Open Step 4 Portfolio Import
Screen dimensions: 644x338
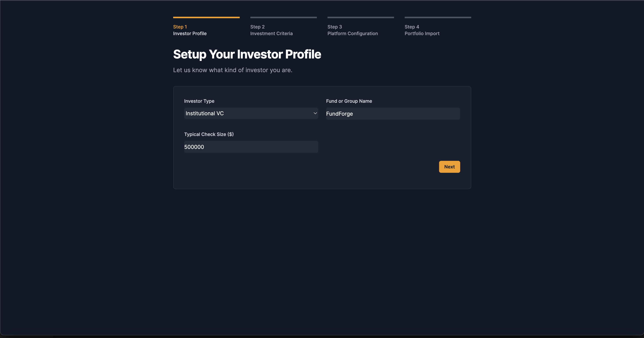(x=422, y=30)
